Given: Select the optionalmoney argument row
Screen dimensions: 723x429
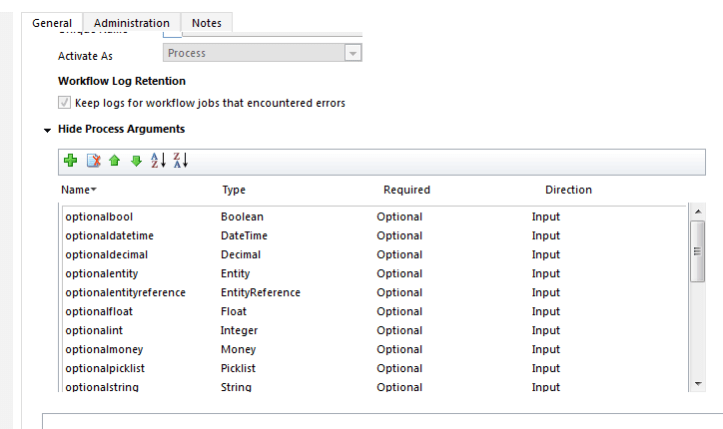Looking at the screenshot, I should (374, 349).
